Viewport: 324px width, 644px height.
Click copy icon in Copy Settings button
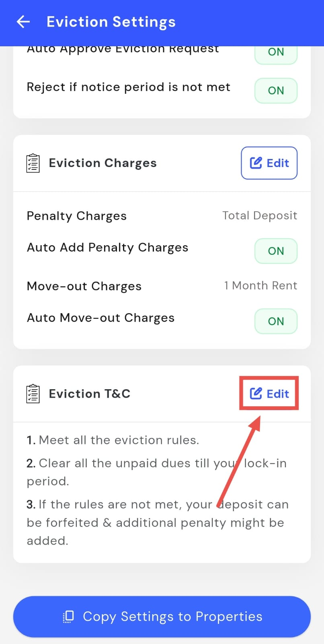(69, 616)
